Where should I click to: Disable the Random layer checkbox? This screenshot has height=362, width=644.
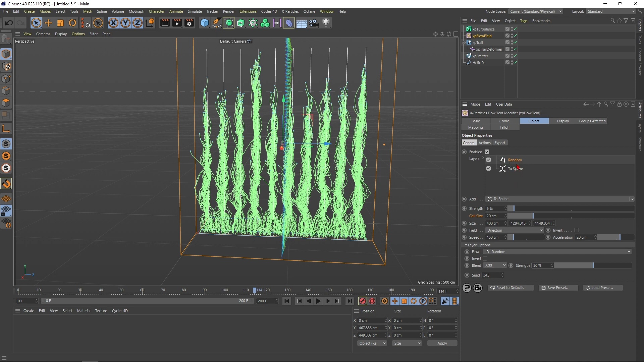click(488, 160)
